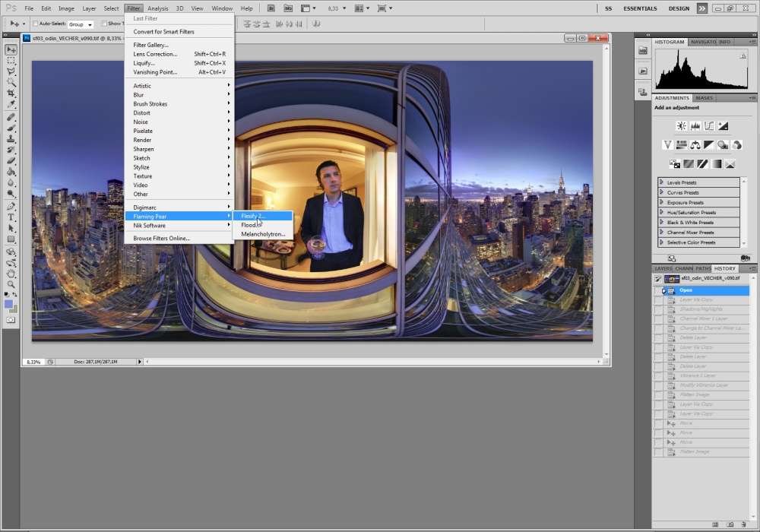The height and width of the screenshot is (532, 760).
Task: Toggle history brush source for Open state
Action: [x=658, y=290]
